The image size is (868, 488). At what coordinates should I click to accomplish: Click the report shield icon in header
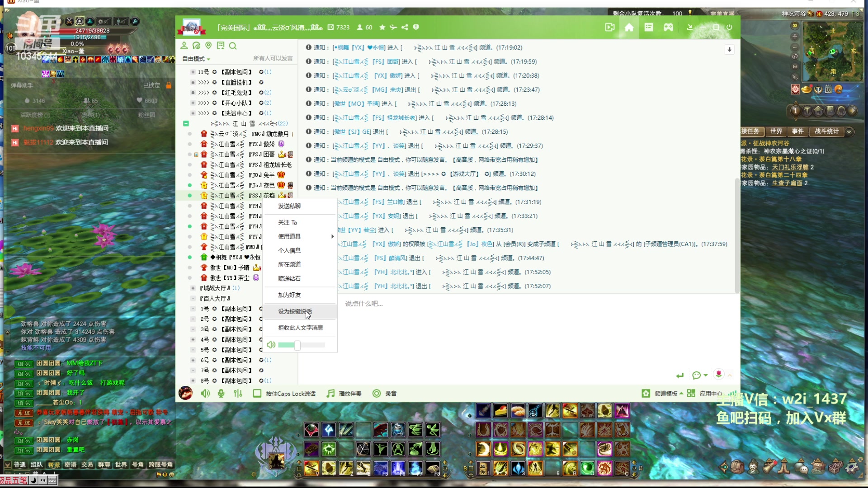tap(416, 28)
